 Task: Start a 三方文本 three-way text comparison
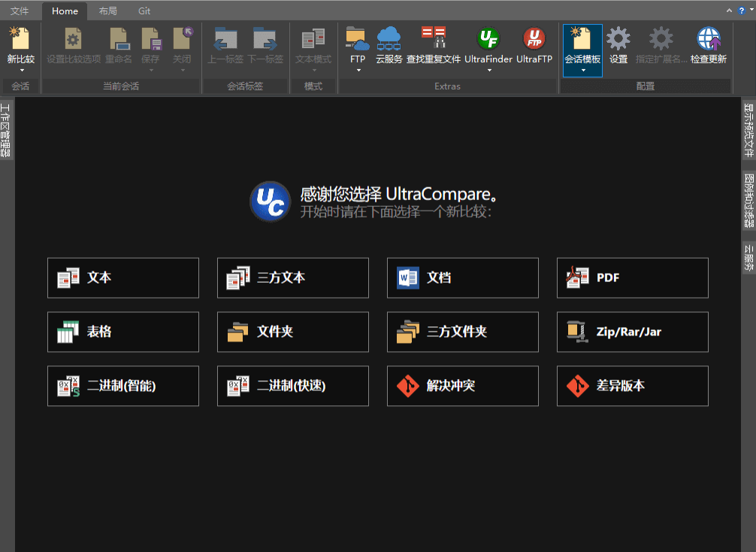click(x=292, y=278)
